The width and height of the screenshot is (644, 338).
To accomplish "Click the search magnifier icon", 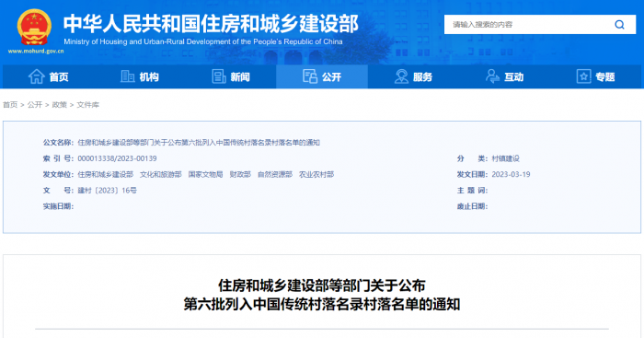I will 619,25.
